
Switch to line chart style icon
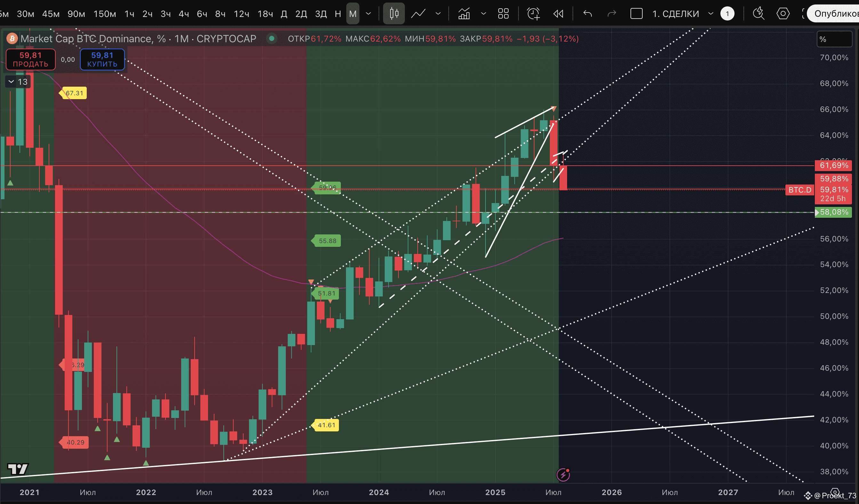click(x=418, y=14)
